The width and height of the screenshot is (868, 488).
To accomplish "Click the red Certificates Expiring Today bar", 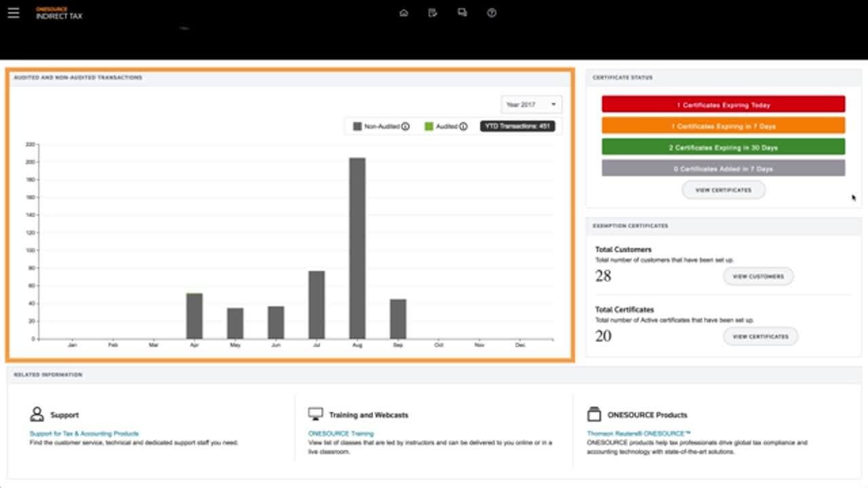I will [723, 105].
